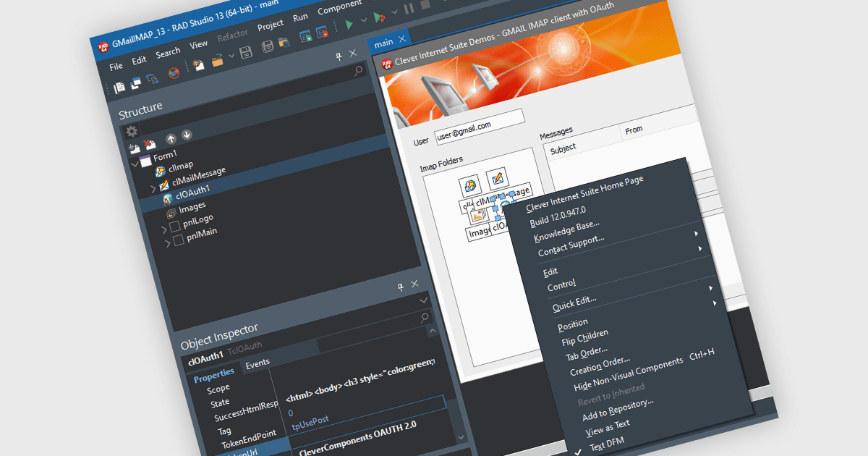
Task: Collapse the Form1 tree node
Action: tap(135, 164)
